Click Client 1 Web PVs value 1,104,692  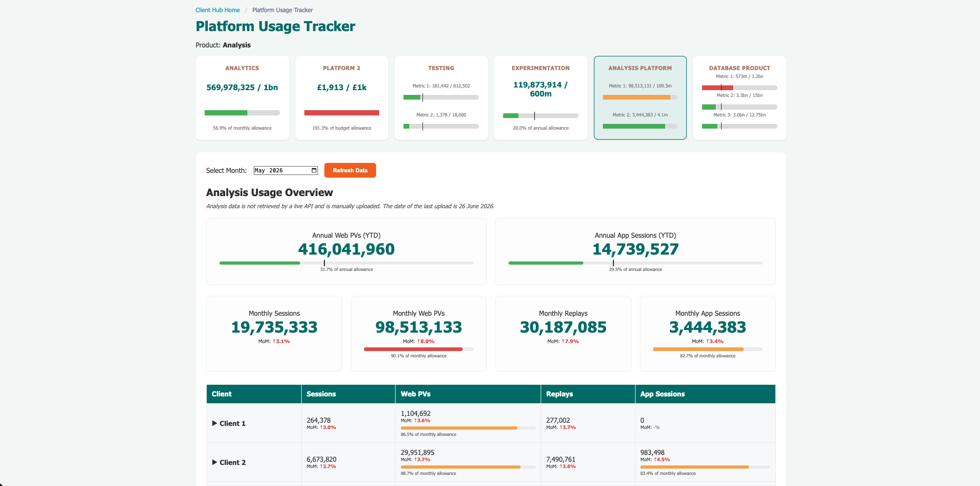[x=416, y=413]
